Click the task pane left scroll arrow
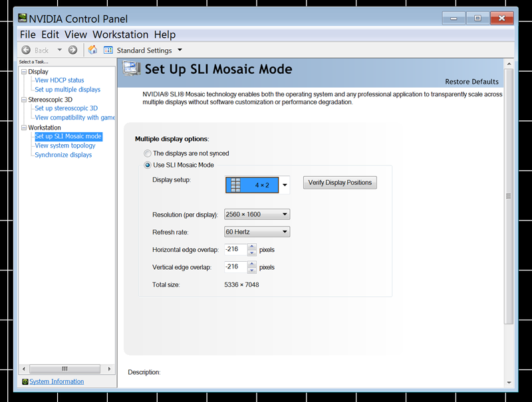Image resolution: width=532 pixels, height=402 pixels. click(x=23, y=369)
